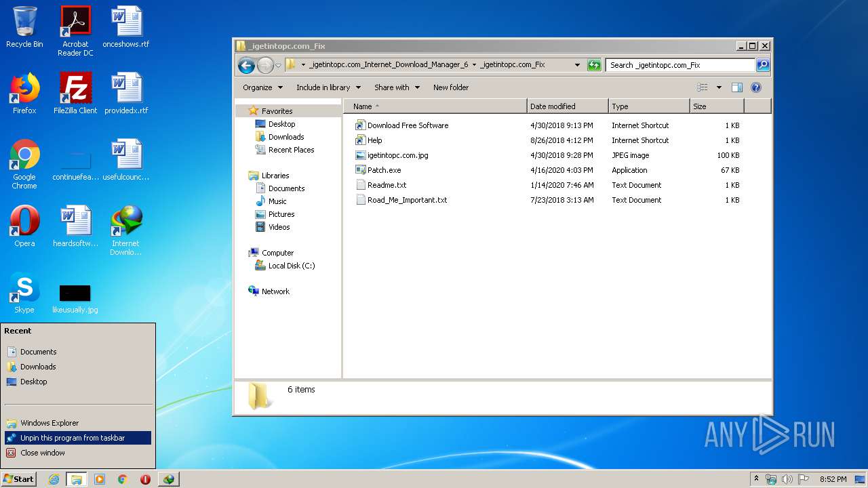Open Music library

(277, 201)
